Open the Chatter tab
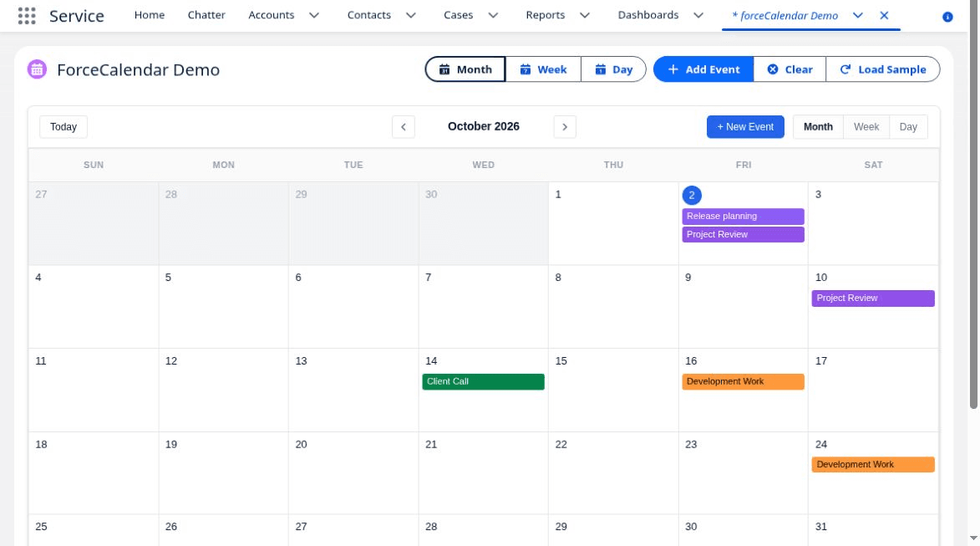Screen dimensions: 980x546 point(206,15)
